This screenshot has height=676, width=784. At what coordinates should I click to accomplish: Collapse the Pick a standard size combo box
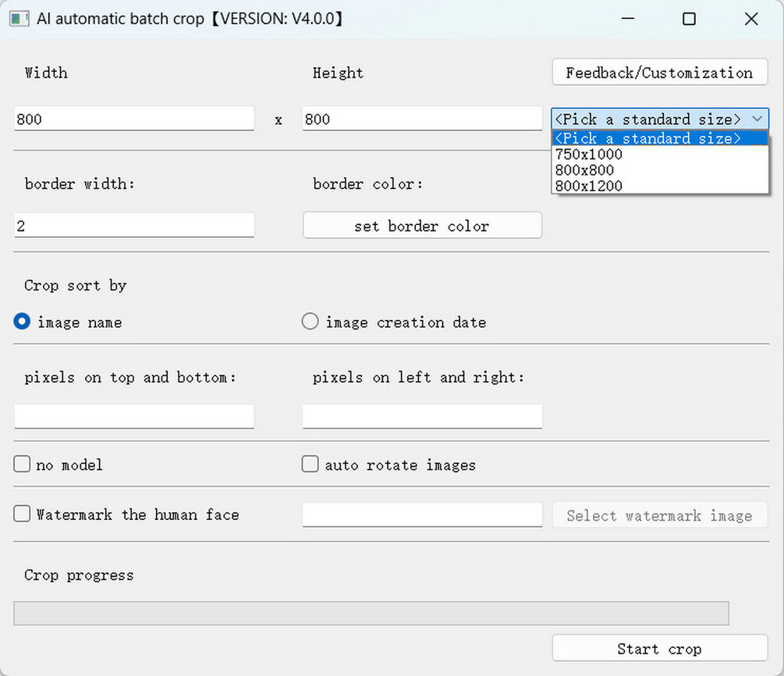tap(660, 119)
